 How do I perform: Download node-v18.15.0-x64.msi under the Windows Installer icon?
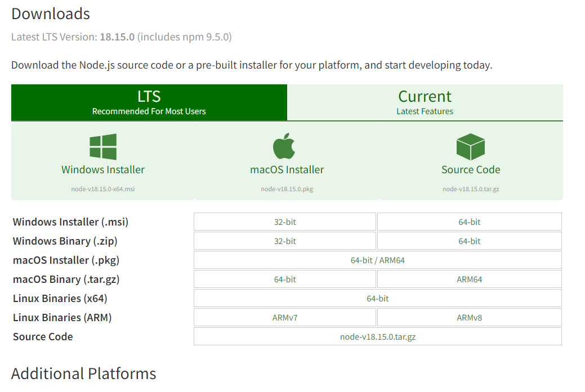pos(103,189)
